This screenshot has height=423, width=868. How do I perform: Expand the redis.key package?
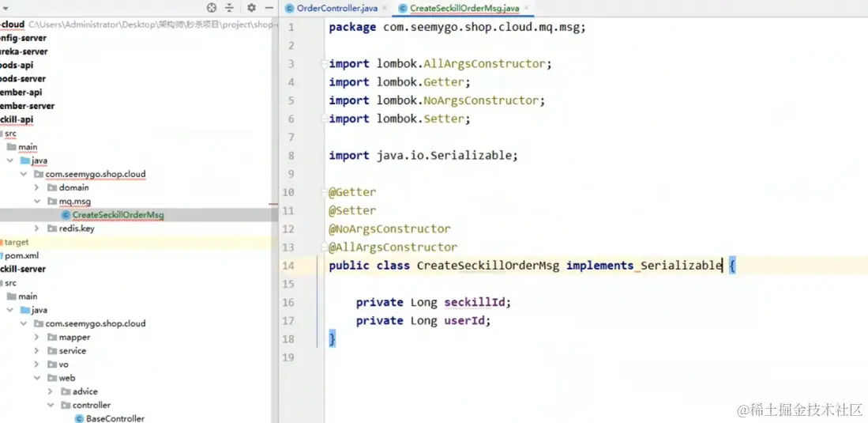[36, 228]
